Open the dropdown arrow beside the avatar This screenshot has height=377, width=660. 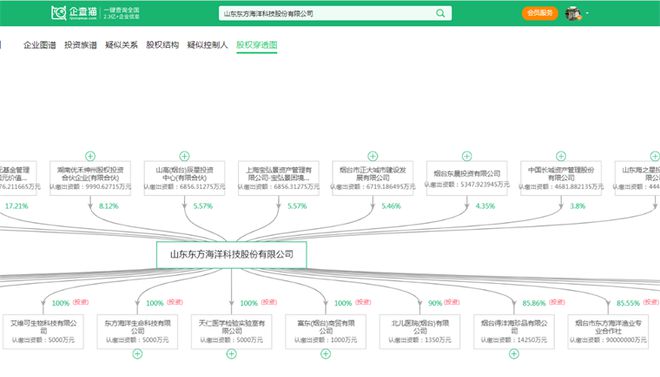click(x=587, y=13)
